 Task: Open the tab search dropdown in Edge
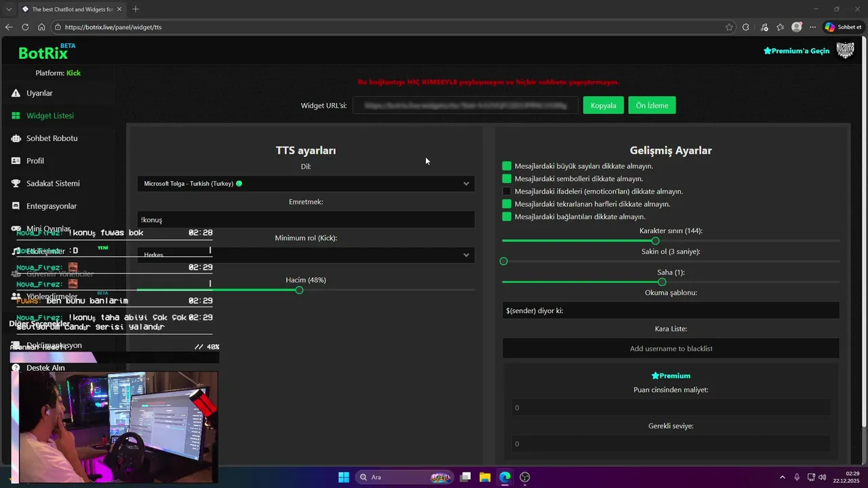click(9, 9)
